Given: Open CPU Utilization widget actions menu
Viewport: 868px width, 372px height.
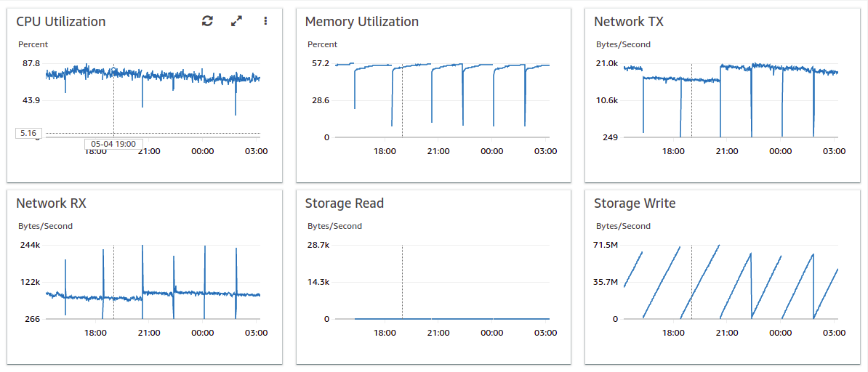Looking at the screenshot, I should pyautogui.click(x=265, y=21).
